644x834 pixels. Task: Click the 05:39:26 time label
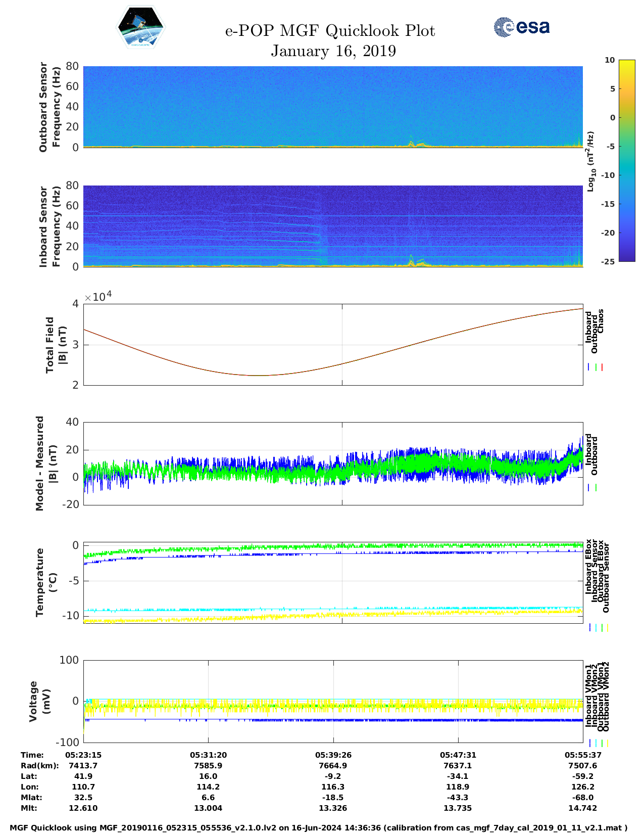tap(333, 755)
